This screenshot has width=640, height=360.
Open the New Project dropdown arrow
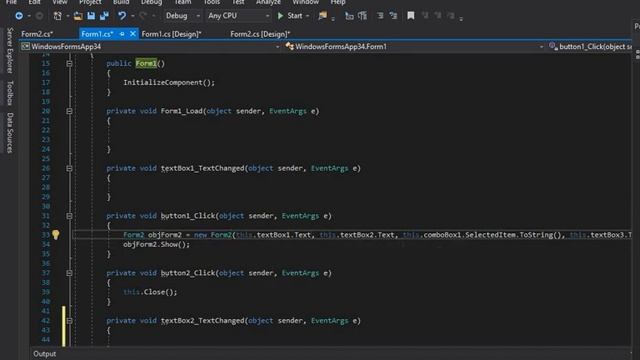(68, 16)
